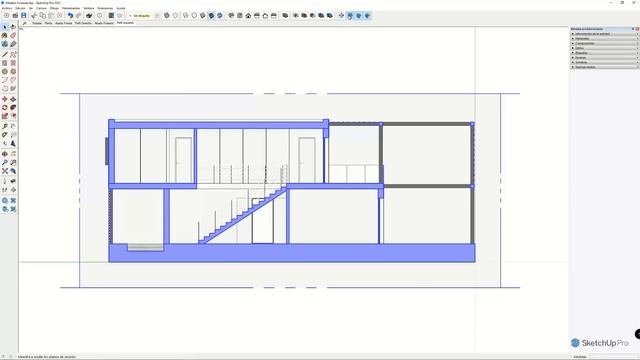Image resolution: width=640 pixels, height=360 pixels.
Task: Open the Cámara menu
Action: [x=41, y=8]
